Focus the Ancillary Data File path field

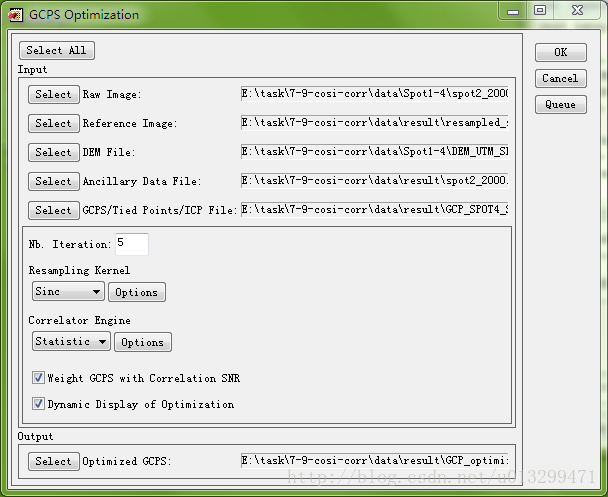coord(375,181)
